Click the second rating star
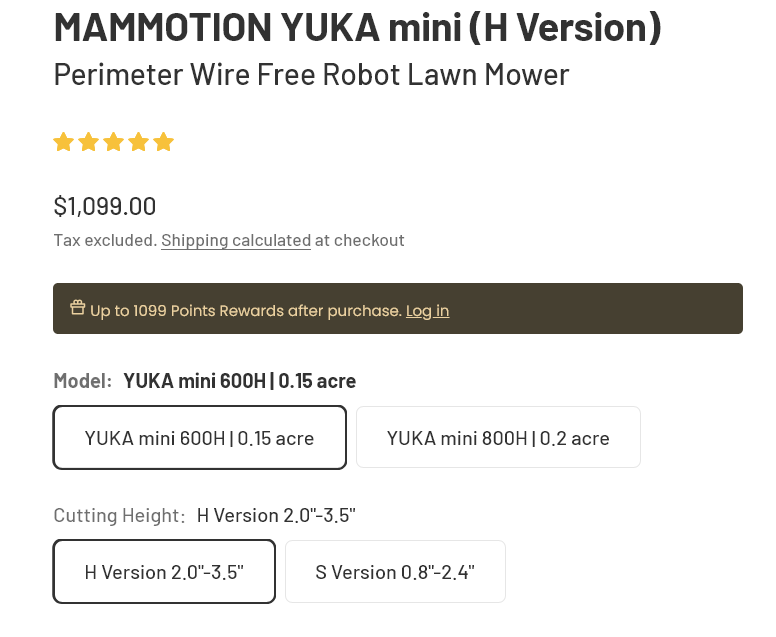Image resolution: width=776 pixels, height=637 pixels. pos(89,142)
